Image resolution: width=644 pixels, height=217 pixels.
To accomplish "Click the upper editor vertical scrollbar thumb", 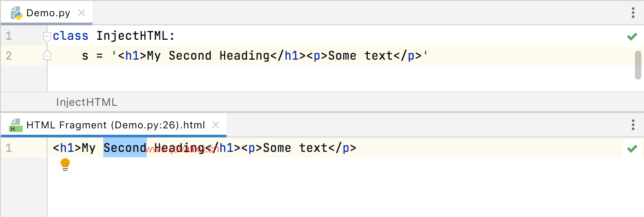I will pyautogui.click(x=638, y=65).
